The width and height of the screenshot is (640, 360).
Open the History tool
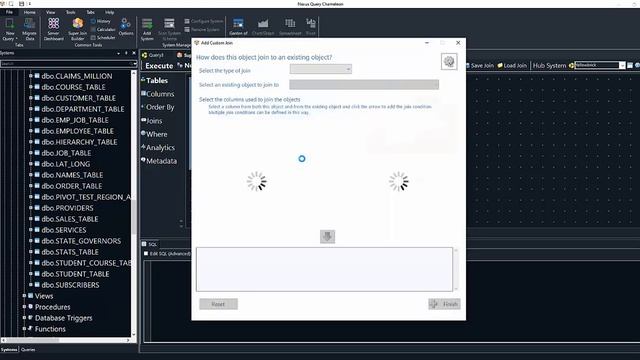click(x=100, y=21)
